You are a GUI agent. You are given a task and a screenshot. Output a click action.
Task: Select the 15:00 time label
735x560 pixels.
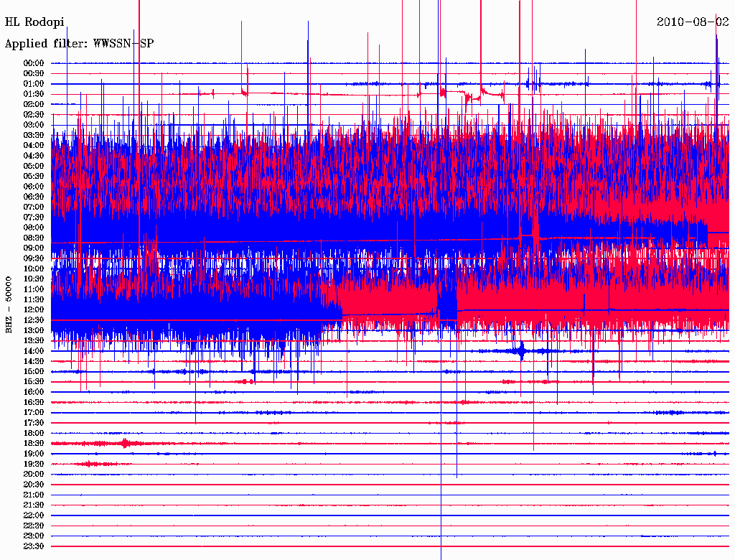click(34, 371)
